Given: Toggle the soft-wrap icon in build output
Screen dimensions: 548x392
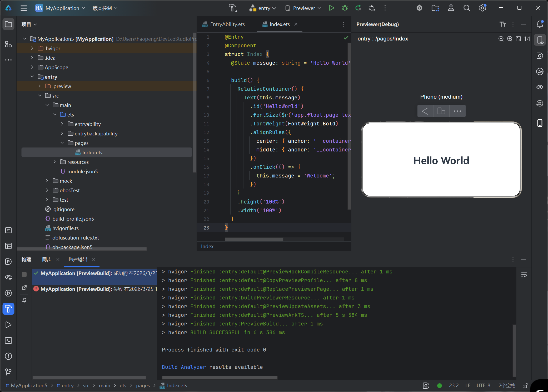Looking at the screenshot, I should 524,275.
